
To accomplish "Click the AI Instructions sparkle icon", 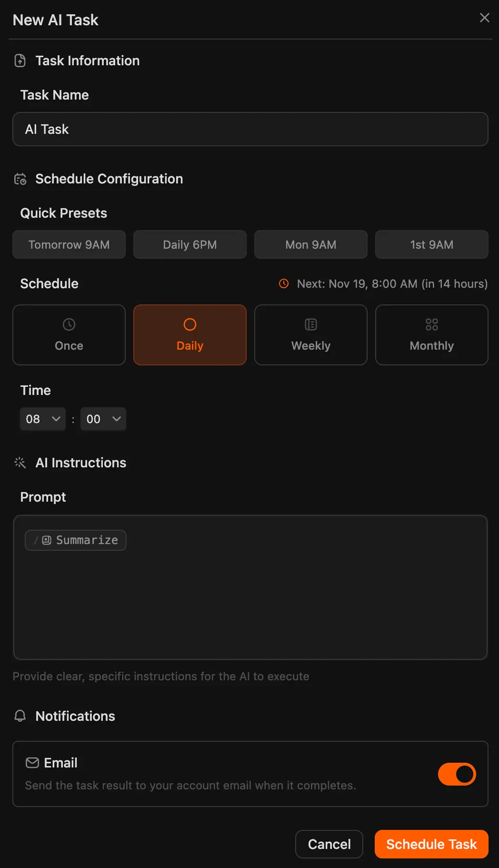I will coord(20,463).
